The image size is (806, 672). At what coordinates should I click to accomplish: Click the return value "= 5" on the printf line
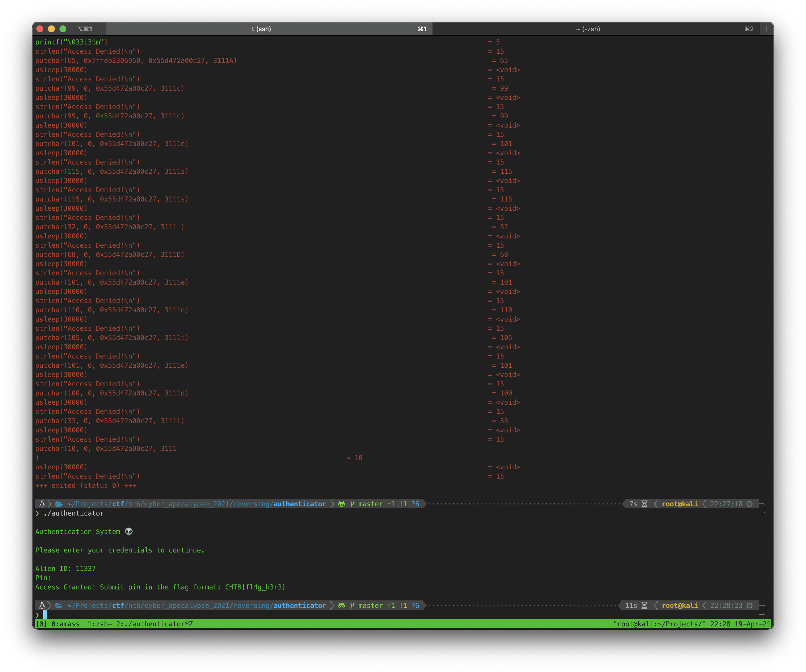(494, 42)
